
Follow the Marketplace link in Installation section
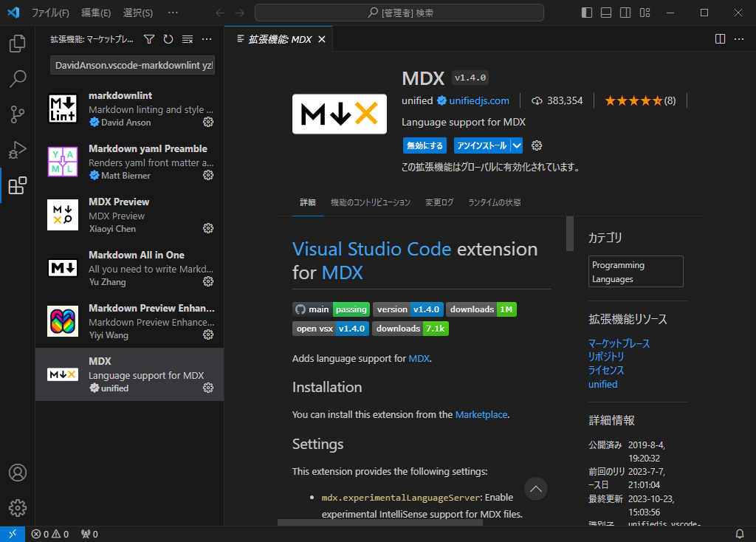coord(481,415)
